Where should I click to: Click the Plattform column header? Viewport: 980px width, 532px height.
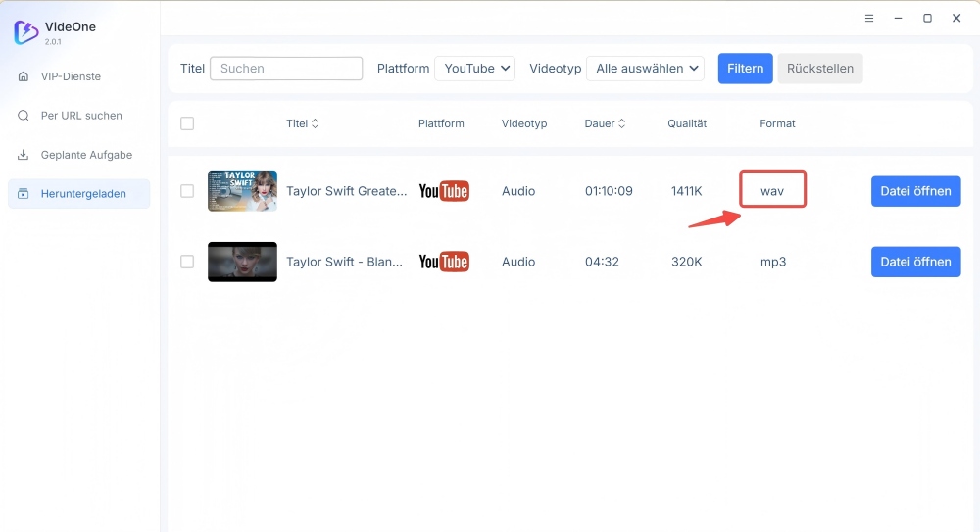pos(441,123)
